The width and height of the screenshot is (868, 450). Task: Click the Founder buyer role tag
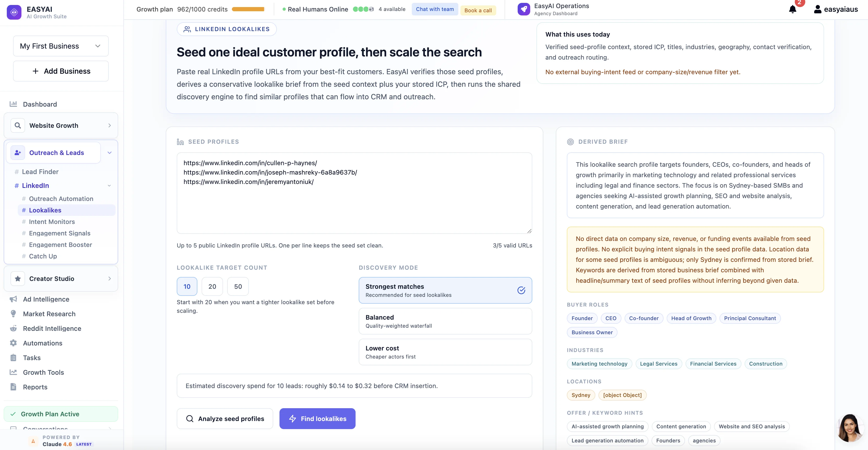click(x=582, y=318)
